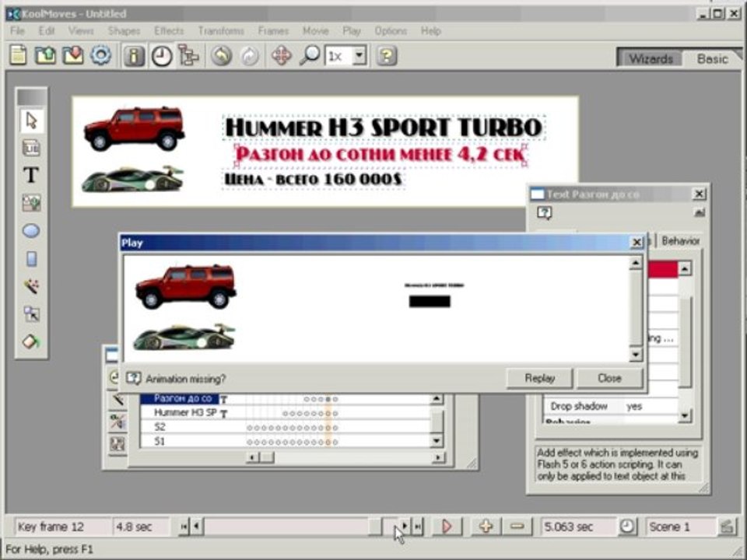Switch to the Wizards tab
The height and width of the screenshot is (560, 747).
(651, 58)
